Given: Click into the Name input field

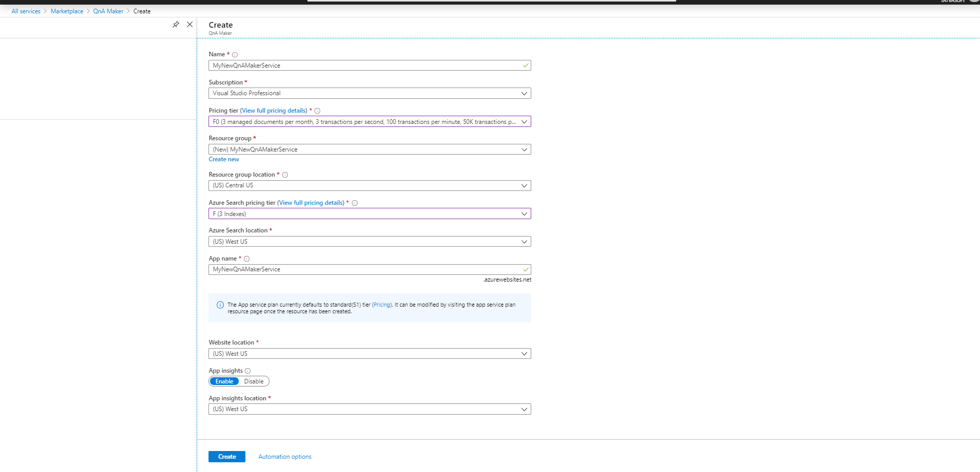Looking at the screenshot, I should point(369,66).
